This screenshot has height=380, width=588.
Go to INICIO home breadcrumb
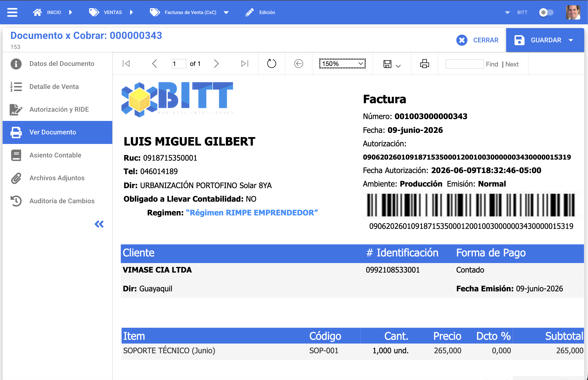click(x=54, y=12)
